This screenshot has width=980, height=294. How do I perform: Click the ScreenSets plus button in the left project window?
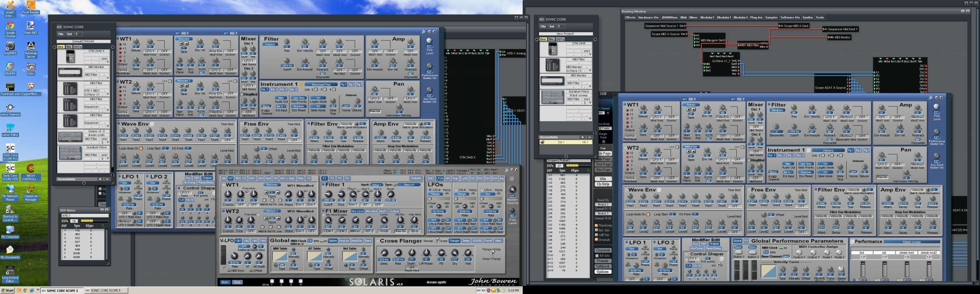(x=100, y=179)
